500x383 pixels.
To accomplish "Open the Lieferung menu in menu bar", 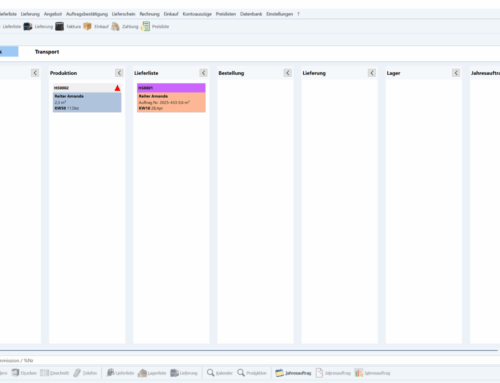I will pyautogui.click(x=30, y=14).
